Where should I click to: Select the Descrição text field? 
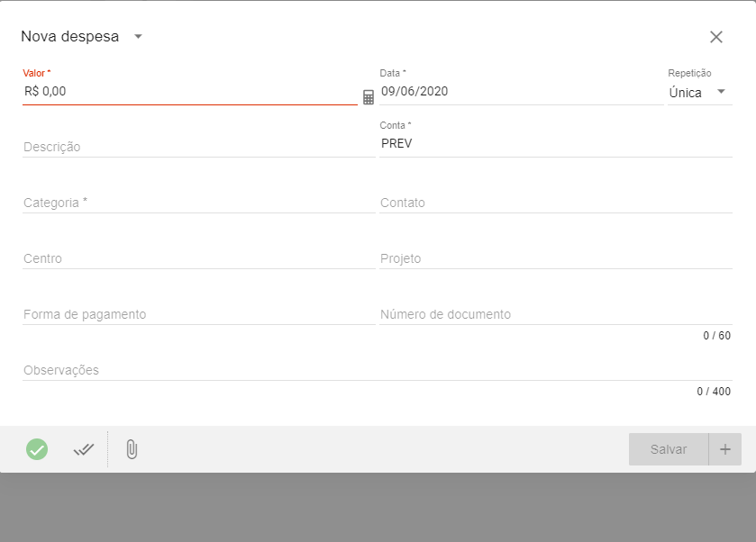click(198, 147)
